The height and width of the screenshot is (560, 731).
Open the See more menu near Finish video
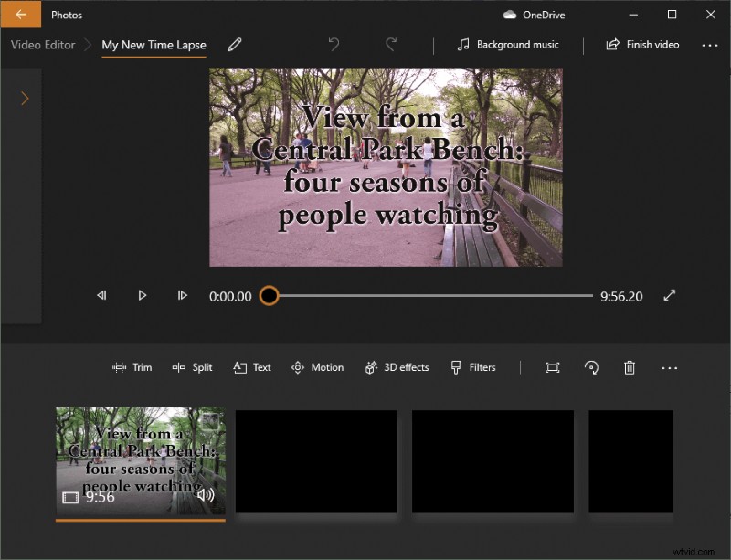point(710,44)
